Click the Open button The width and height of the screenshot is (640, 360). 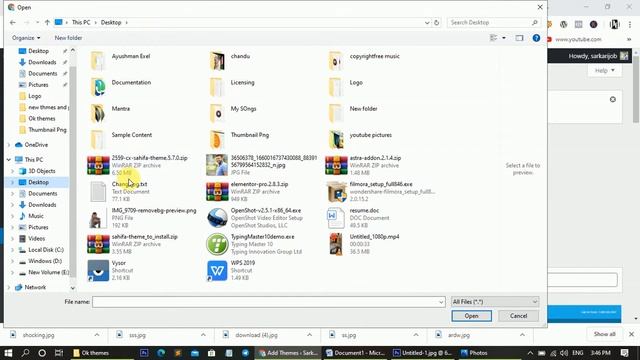(x=471, y=316)
